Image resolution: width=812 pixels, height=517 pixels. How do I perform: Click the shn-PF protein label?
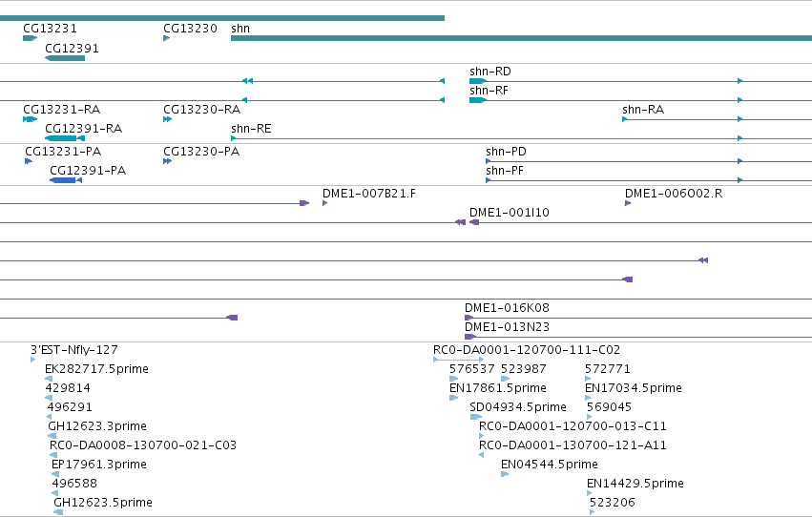pos(505,171)
